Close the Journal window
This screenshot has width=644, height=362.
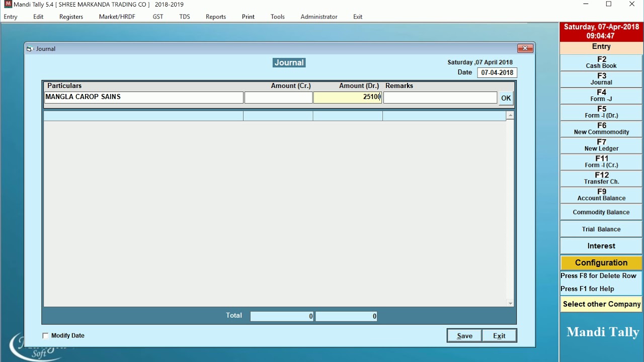525,48
